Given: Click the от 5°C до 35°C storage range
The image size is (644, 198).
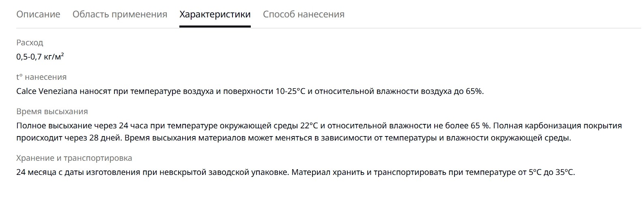Looking at the screenshot, I should (546, 172).
